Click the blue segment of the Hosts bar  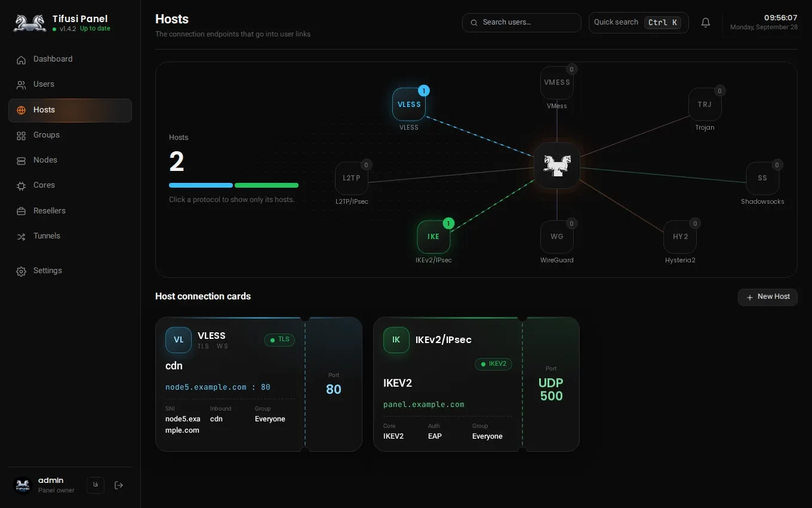[201, 185]
